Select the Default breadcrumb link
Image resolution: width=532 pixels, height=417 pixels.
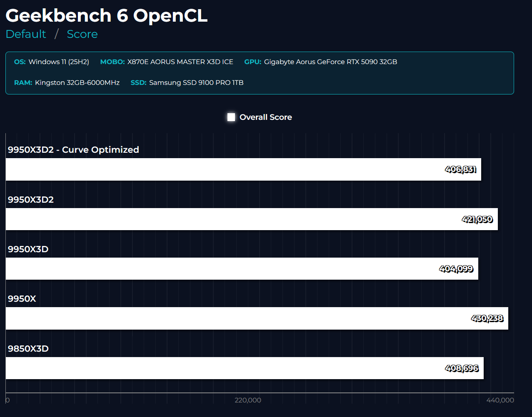click(26, 34)
